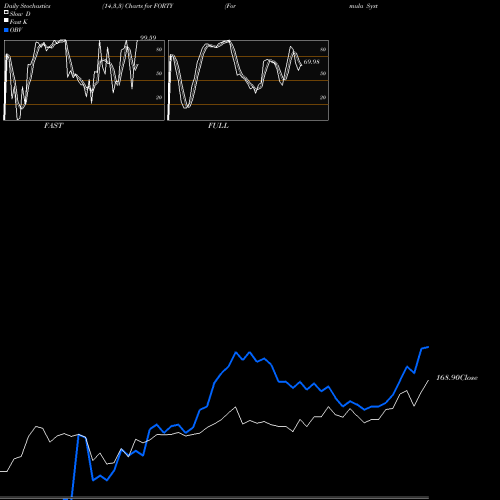Click the 'FAST' caption under left chart

click(x=53, y=126)
